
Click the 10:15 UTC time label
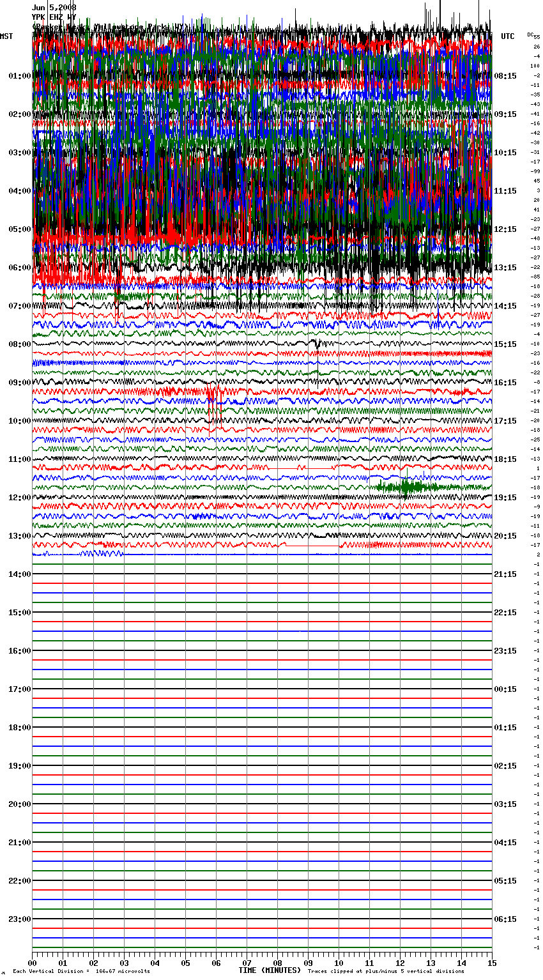point(505,153)
